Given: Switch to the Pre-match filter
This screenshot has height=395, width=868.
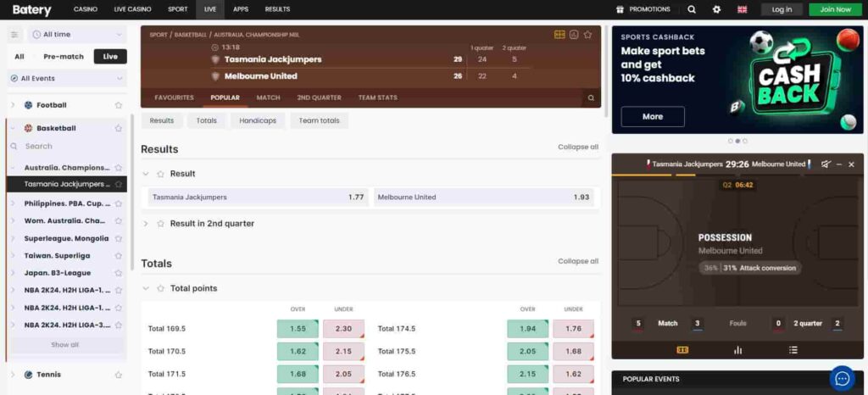Looking at the screenshot, I should click(x=64, y=57).
